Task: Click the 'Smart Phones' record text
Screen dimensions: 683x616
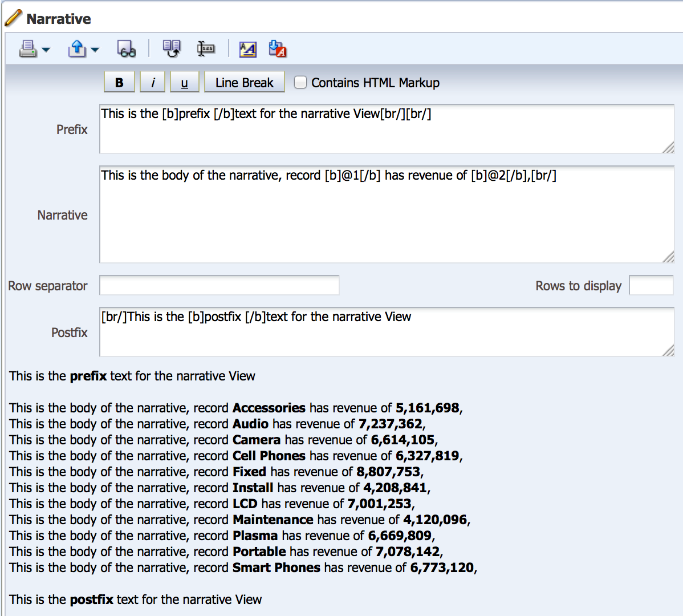Action: pyautogui.click(x=276, y=568)
